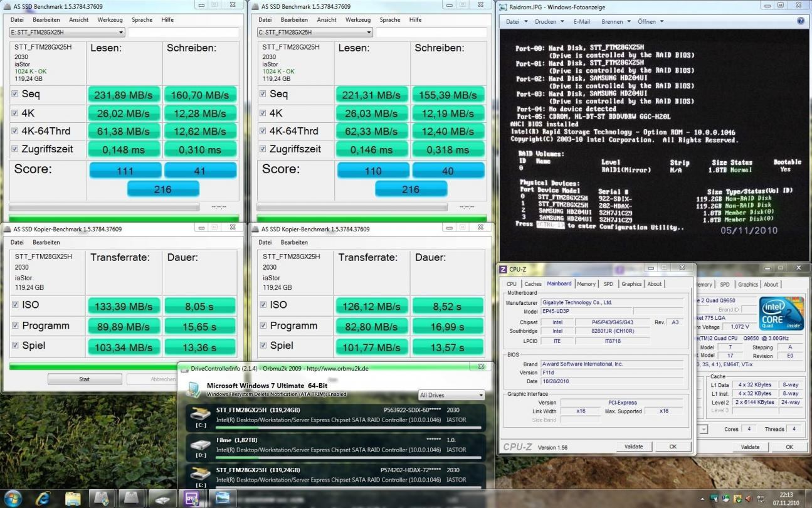Toggle Programm in the left Kopier-Benchmark
Screen dimensions: 812x508
click(15, 325)
